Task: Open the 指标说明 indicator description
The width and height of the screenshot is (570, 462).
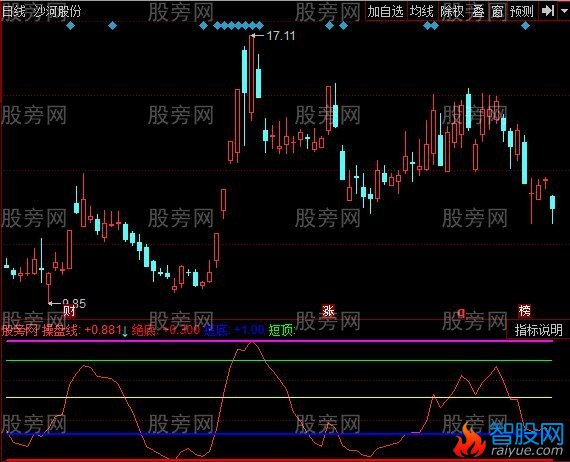Action: (539, 330)
